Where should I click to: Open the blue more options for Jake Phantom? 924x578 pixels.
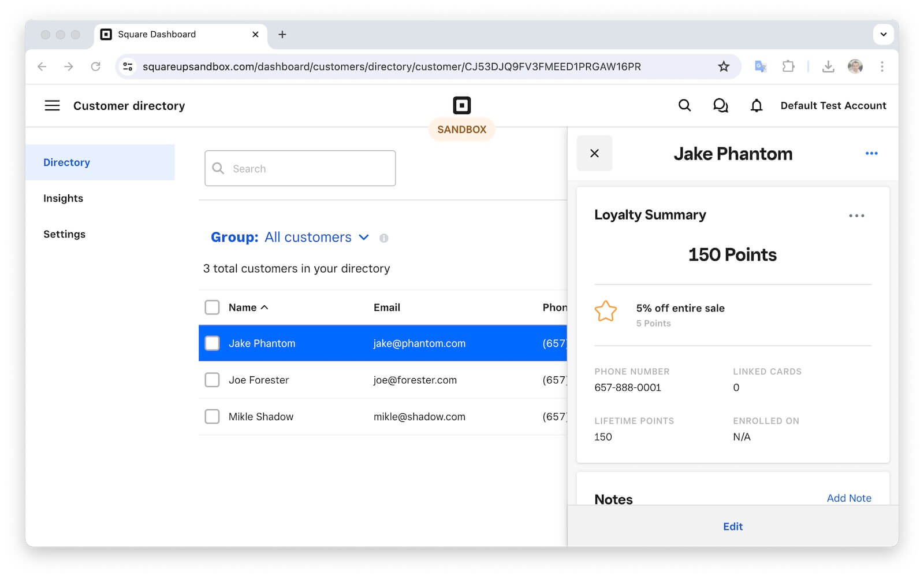871,153
